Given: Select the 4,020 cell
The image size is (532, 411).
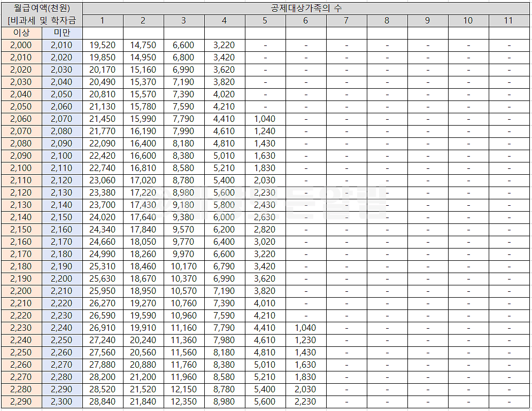Looking at the screenshot, I should click(x=225, y=94).
